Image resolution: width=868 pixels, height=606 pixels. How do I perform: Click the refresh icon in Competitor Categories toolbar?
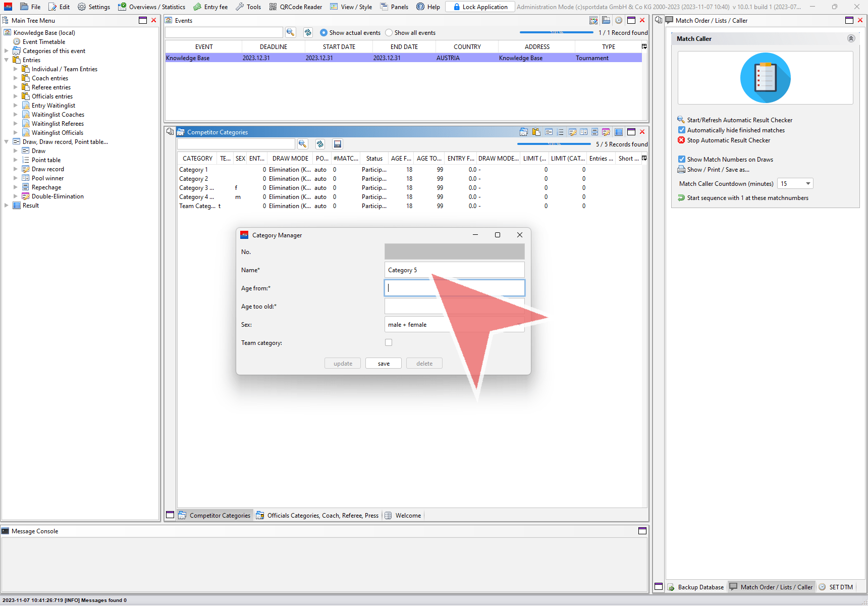(320, 144)
